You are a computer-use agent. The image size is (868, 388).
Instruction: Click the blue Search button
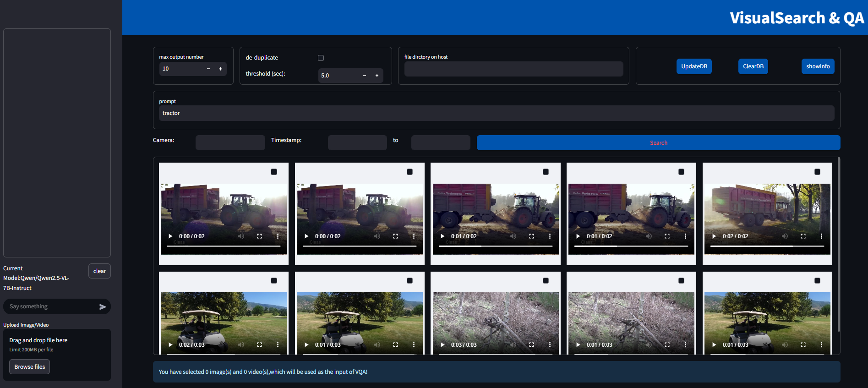pyautogui.click(x=658, y=143)
